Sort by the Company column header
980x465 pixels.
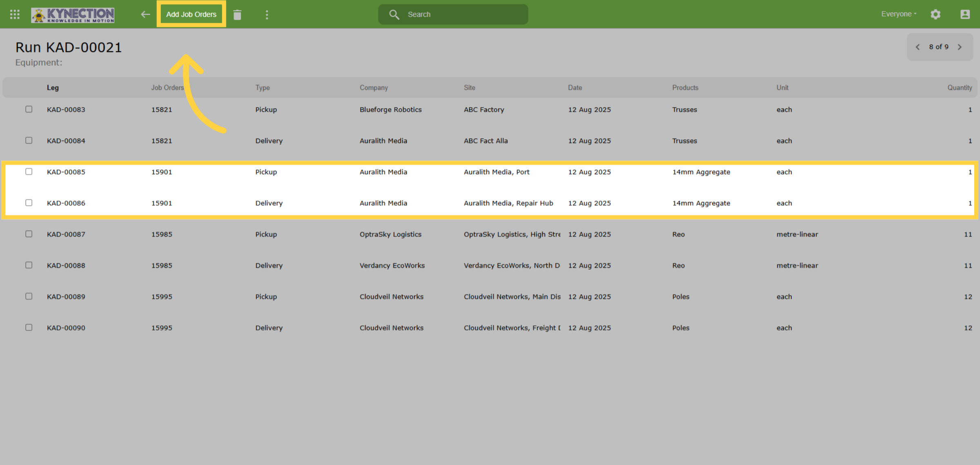pos(374,87)
